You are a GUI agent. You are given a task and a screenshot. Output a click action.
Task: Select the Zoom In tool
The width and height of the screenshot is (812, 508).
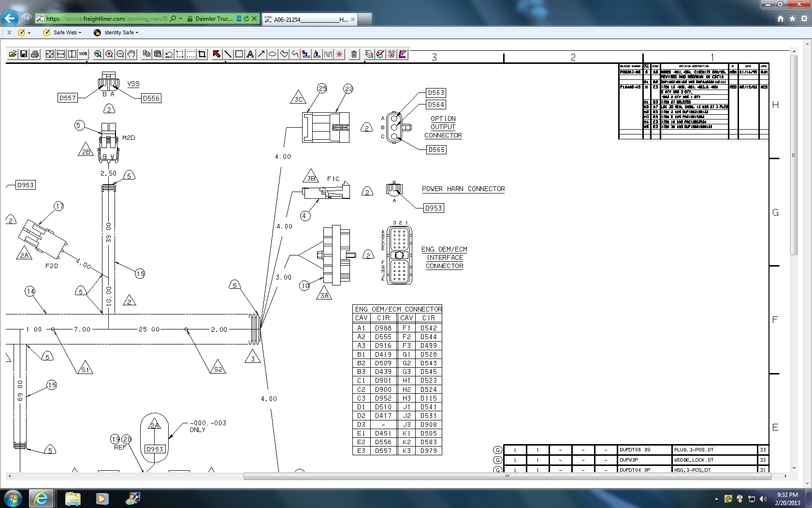[x=109, y=54]
